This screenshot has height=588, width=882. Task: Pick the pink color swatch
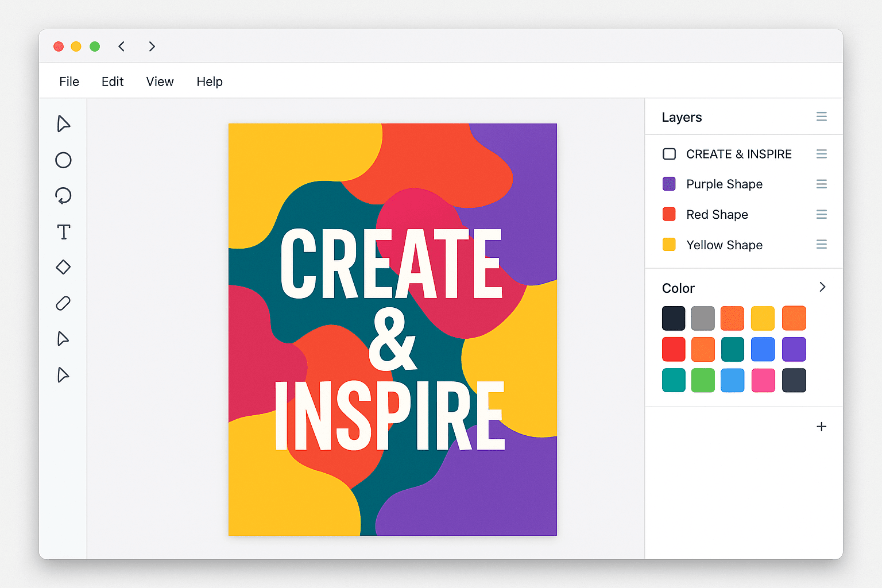pos(763,380)
